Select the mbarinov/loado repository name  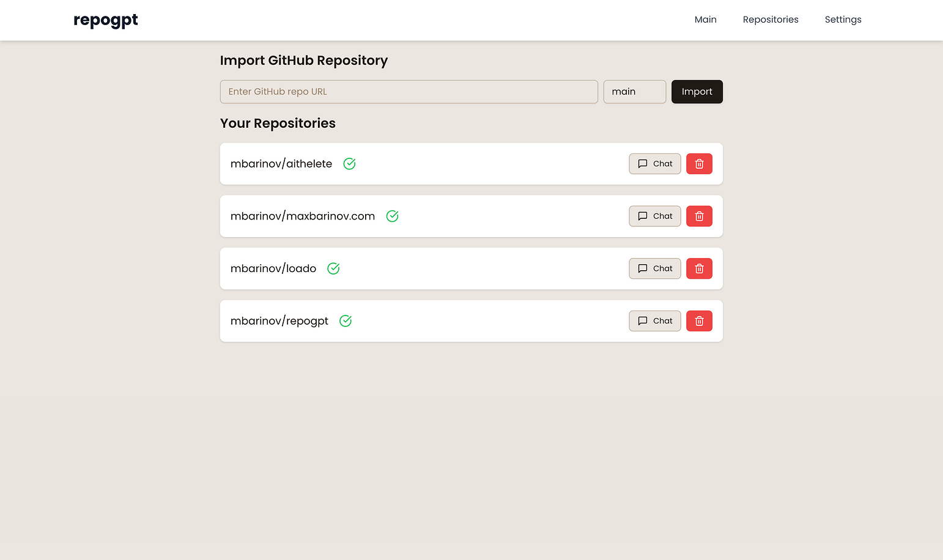273,268
